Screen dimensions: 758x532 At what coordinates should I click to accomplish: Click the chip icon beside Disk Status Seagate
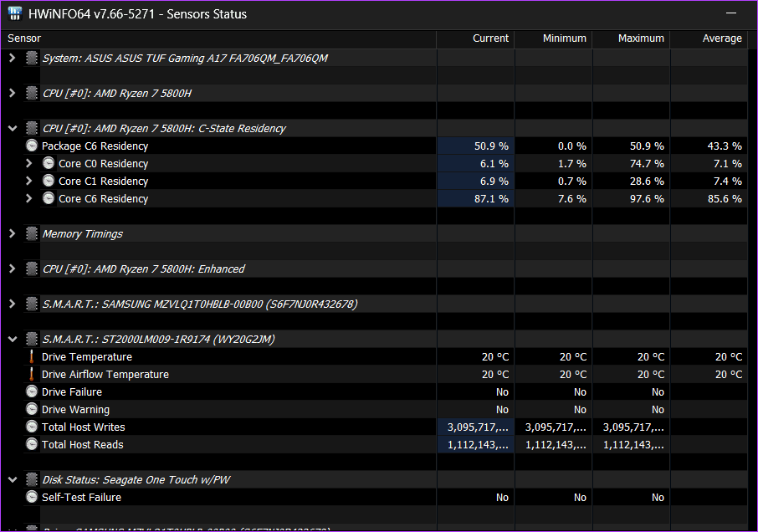click(x=32, y=480)
